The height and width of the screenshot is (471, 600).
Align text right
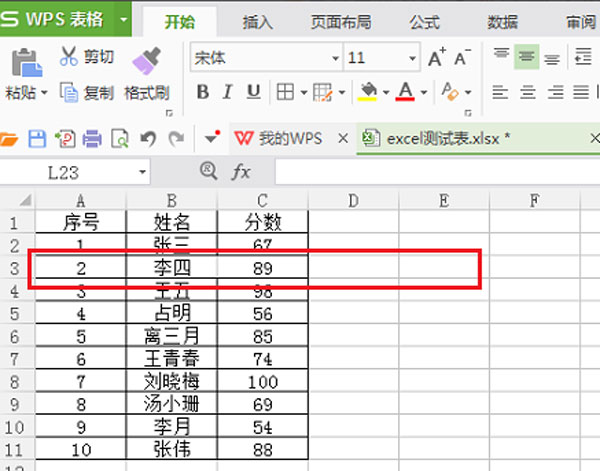[555, 92]
